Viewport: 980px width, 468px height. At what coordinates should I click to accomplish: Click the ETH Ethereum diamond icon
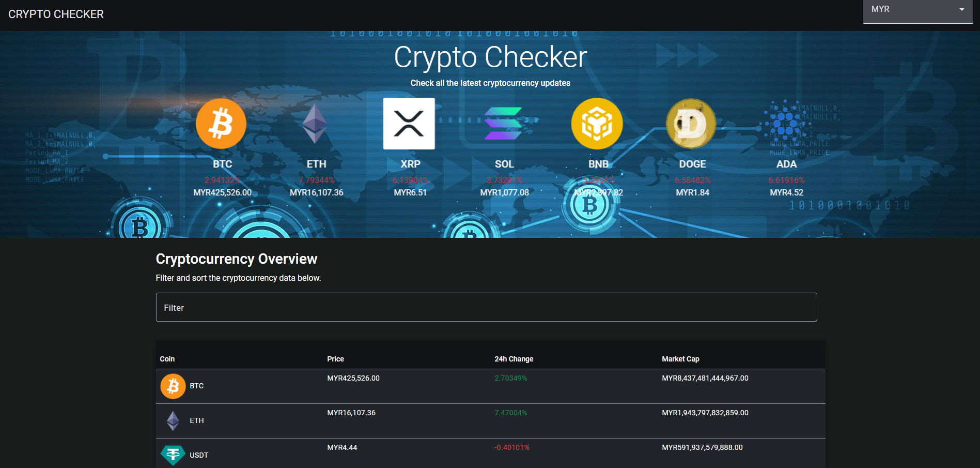tap(317, 123)
